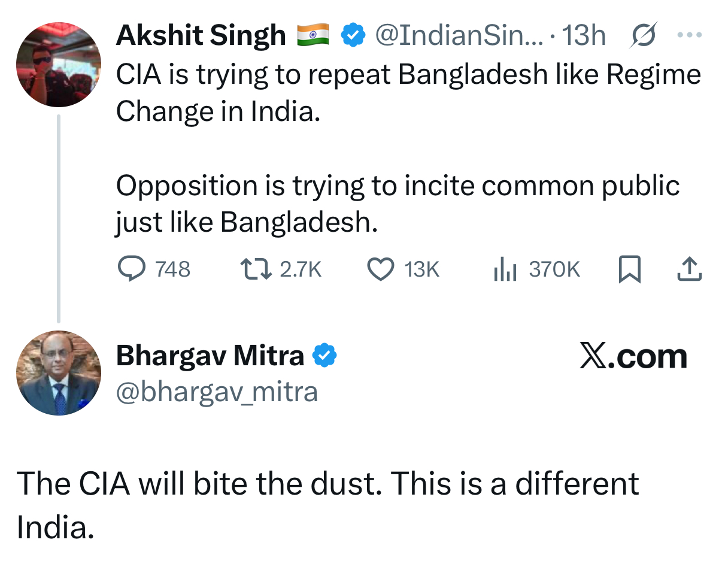Click the Grok slashed-circle icon beside 13h

pyautogui.click(x=644, y=35)
